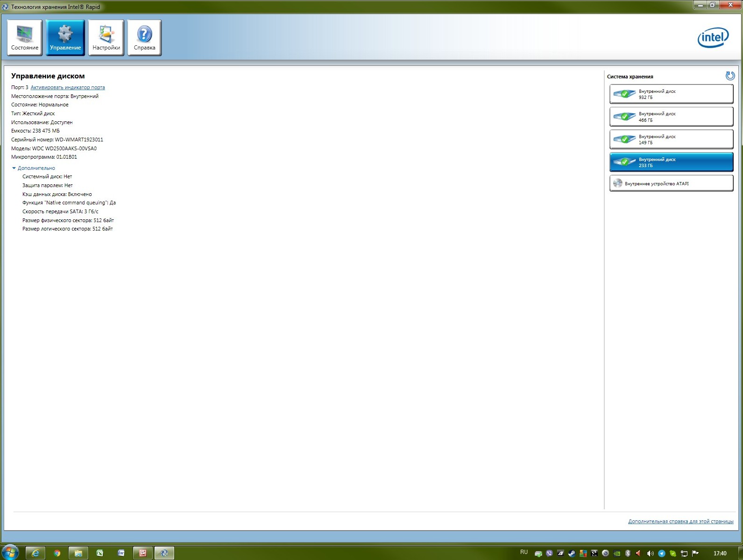743x560 pixels.
Task: Click the NVIDIA tray icon
Action: pyautogui.click(x=617, y=553)
